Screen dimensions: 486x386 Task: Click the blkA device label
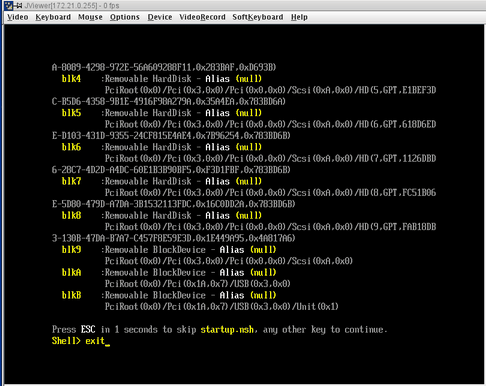(71, 273)
